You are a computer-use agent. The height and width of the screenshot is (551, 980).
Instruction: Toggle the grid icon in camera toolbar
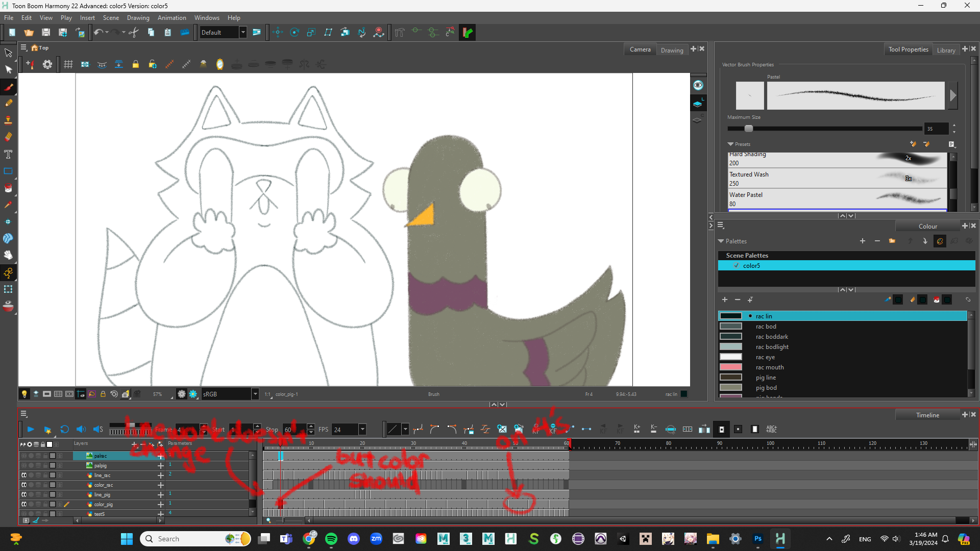point(68,64)
